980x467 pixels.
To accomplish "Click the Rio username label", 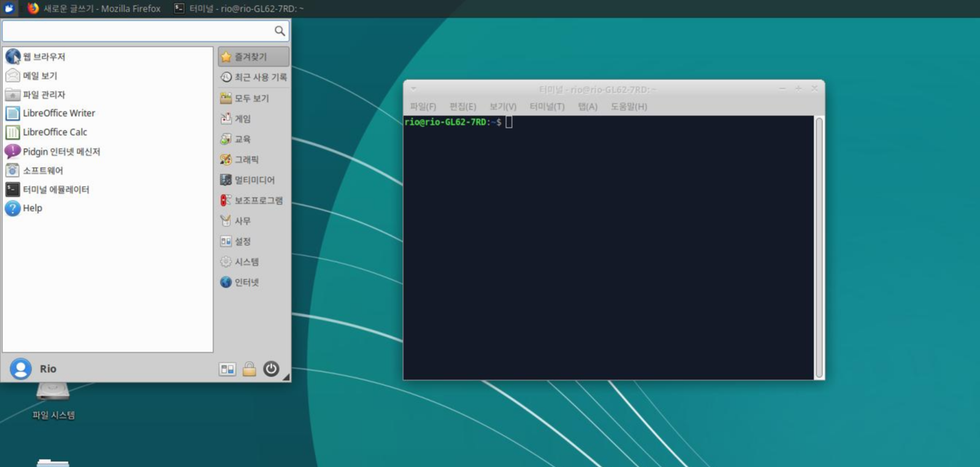I will pyautogui.click(x=48, y=369).
